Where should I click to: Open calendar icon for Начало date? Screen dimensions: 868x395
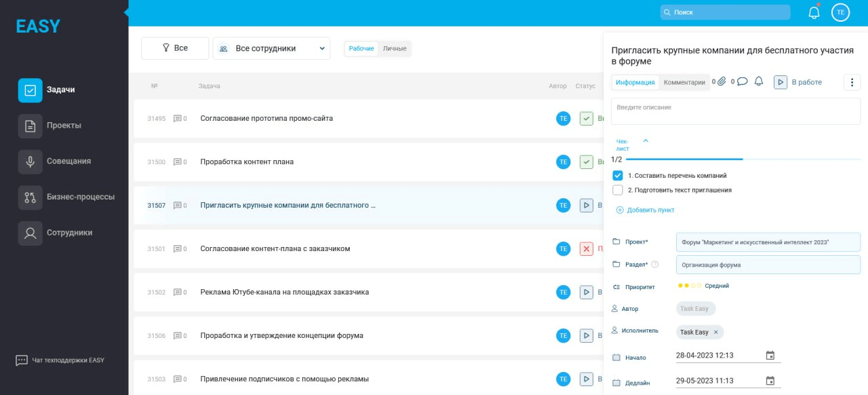click(770, 355)
